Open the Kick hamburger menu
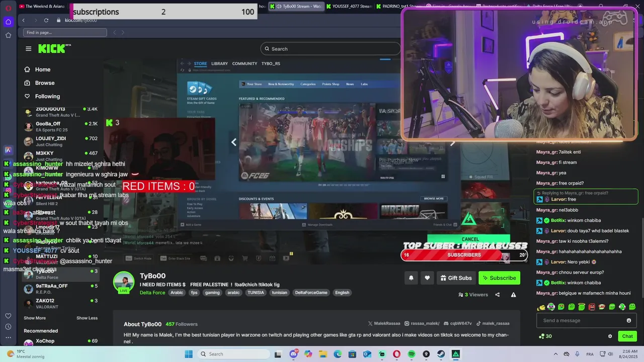 point(28,49)
